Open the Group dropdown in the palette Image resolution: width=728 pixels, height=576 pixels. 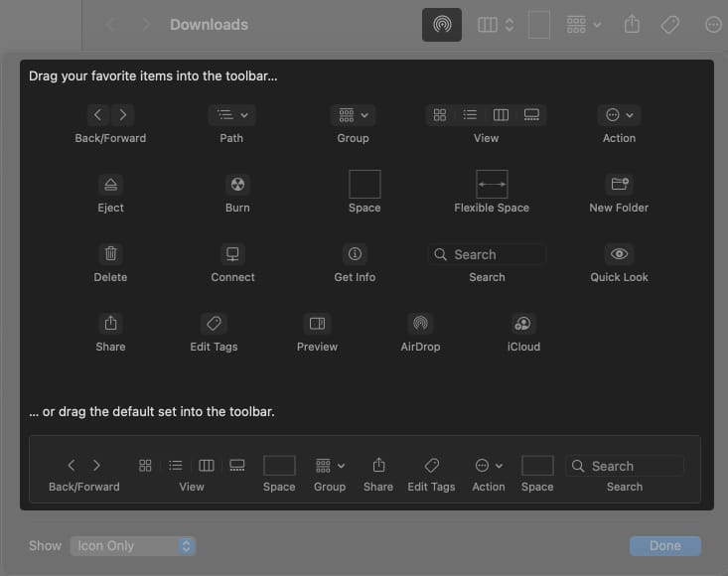[353, 115]
